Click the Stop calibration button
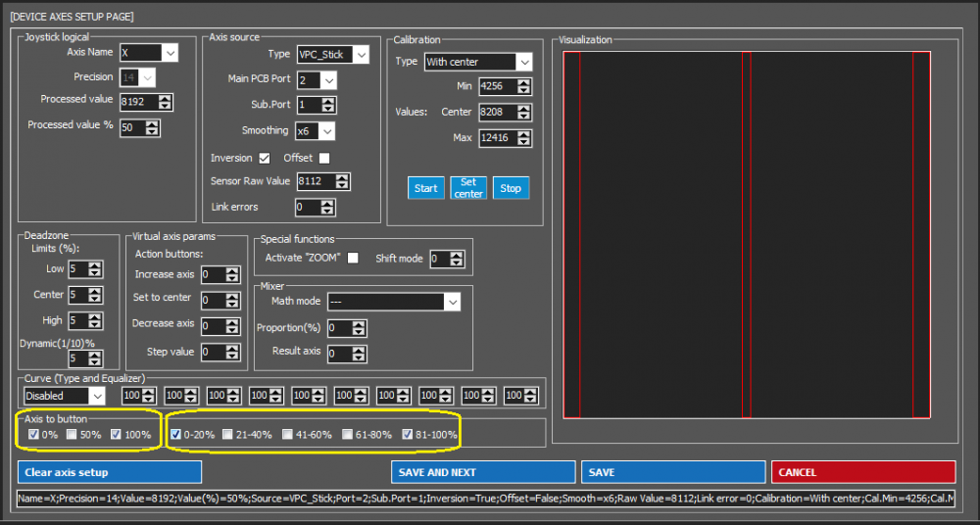980x525 pixels. click(x=511, y=188)
